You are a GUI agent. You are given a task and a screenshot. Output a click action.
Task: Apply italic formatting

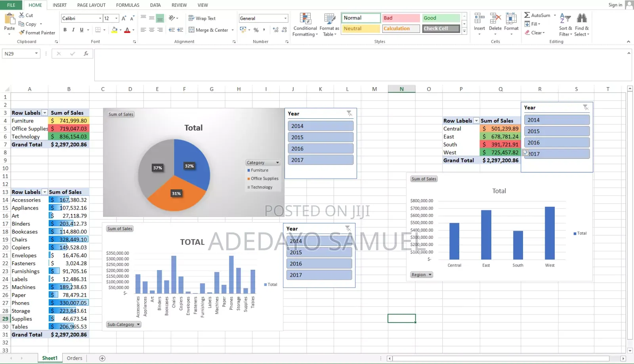(73, 30)
